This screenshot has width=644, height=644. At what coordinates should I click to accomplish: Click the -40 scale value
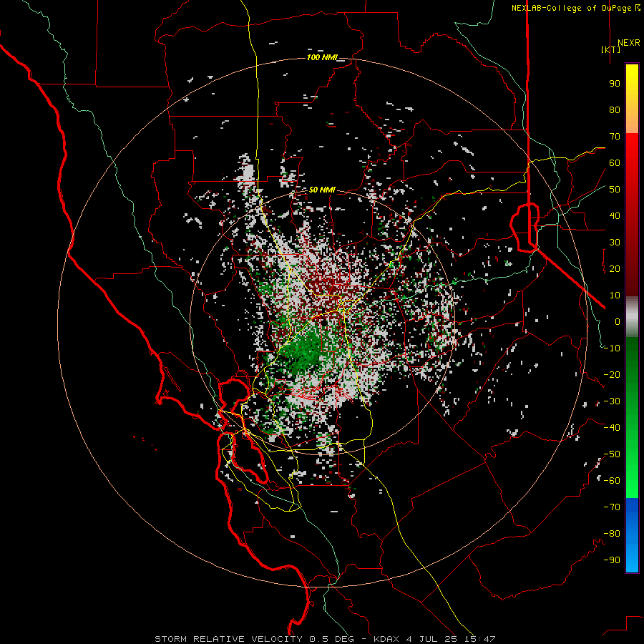[612, 428]
